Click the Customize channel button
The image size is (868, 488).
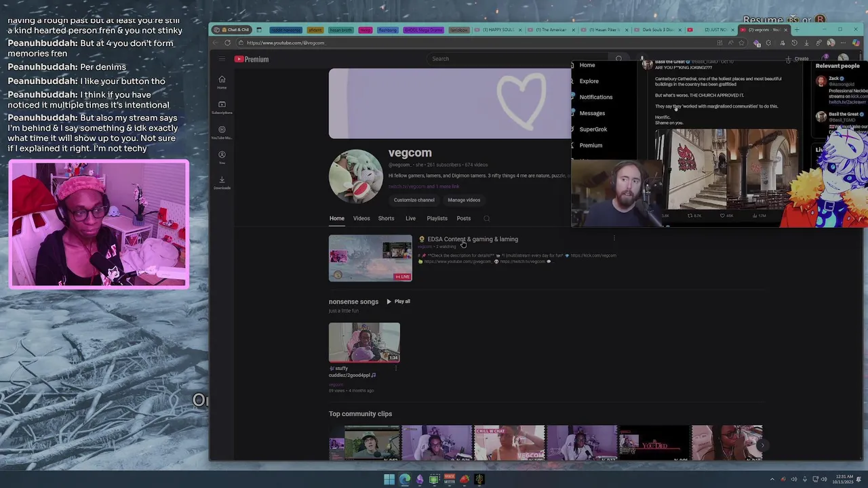point(414,200)
